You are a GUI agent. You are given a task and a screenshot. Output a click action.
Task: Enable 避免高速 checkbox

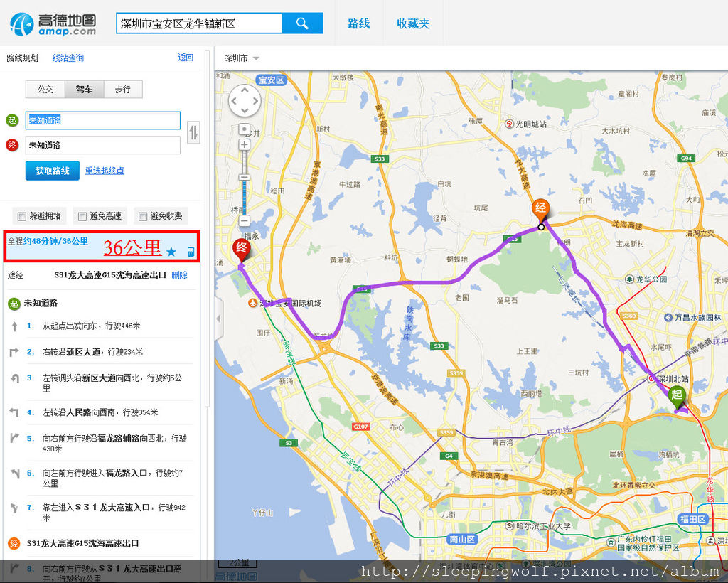click(x=82, y=216)
